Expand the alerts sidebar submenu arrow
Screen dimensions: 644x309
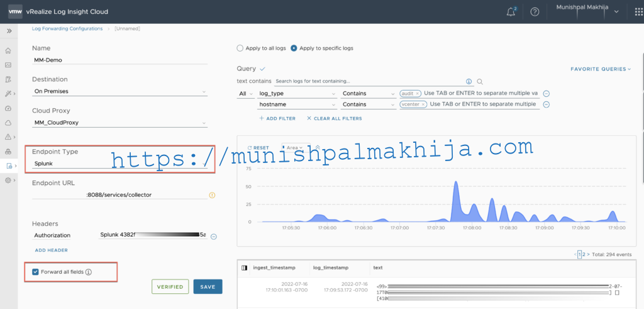(15, 137)
